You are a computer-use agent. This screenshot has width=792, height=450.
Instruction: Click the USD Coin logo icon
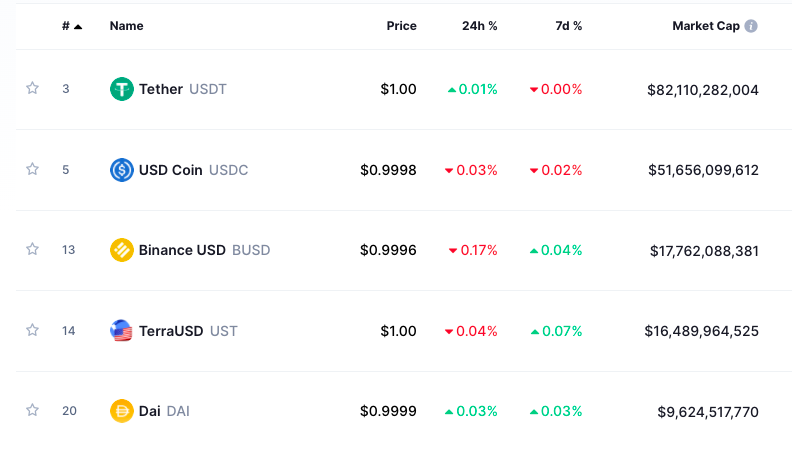122,170
